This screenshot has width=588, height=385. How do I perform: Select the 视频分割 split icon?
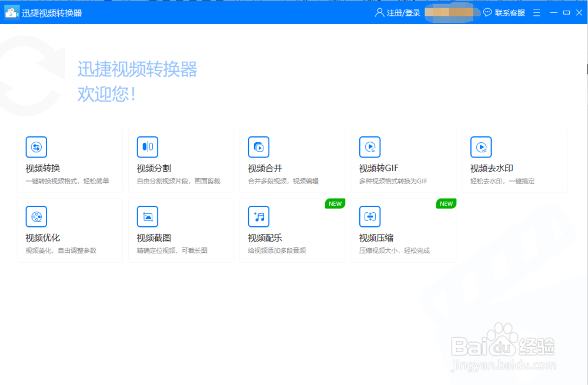pyautogui.click(x=148, y=147)
